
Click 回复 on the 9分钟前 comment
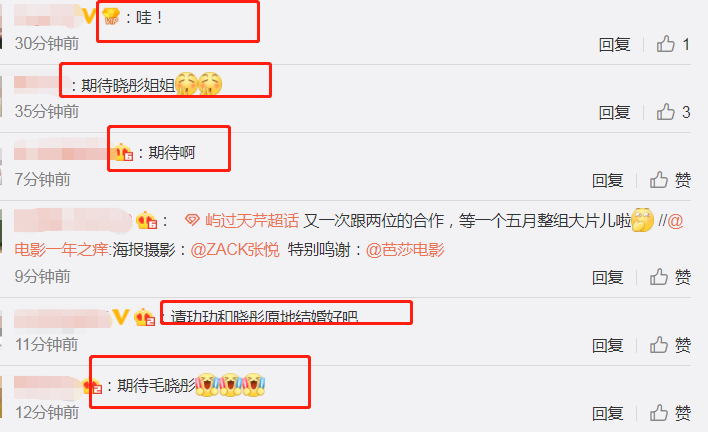[x=608, y=277]
